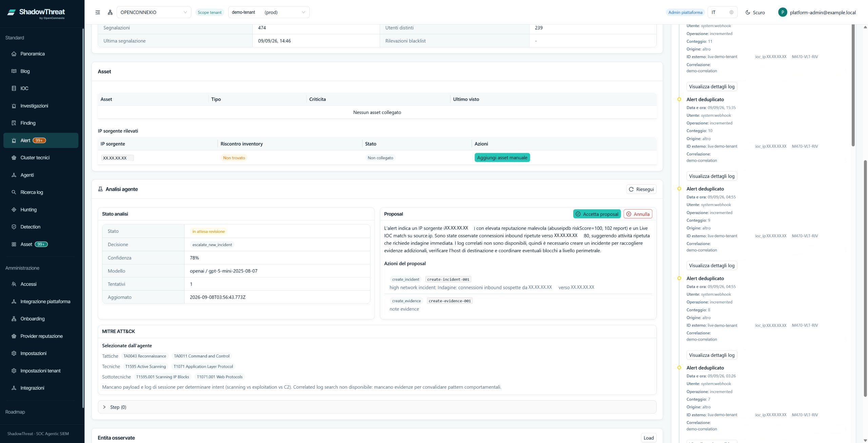The height and width of the screenshot is (443, 868).
Task: Click the Panoramica home icon
Action: click(14, 54)
